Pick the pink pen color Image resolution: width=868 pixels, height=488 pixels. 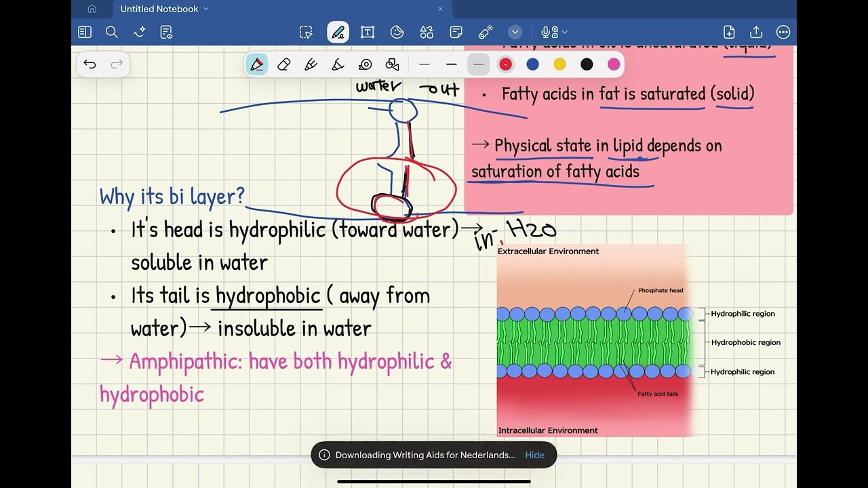[614, 64]
